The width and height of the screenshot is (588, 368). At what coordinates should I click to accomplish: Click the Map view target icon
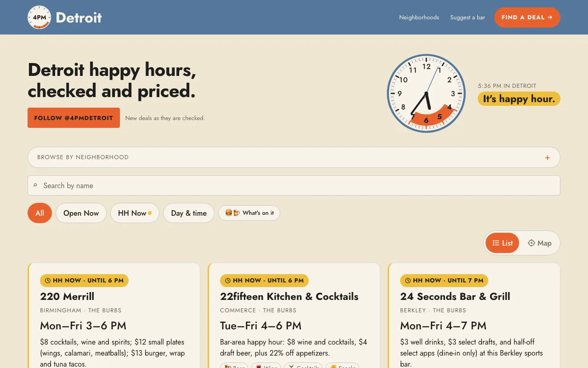coord(531,243)
